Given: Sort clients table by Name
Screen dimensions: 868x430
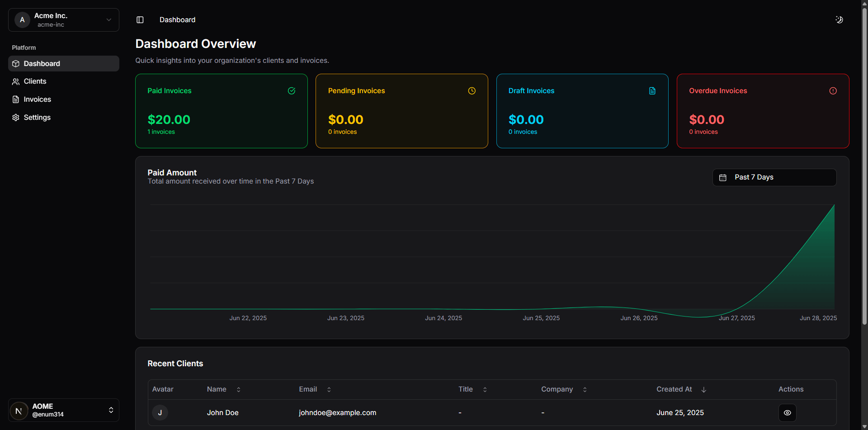Looking at the screenshot, I should pos(224,389).
